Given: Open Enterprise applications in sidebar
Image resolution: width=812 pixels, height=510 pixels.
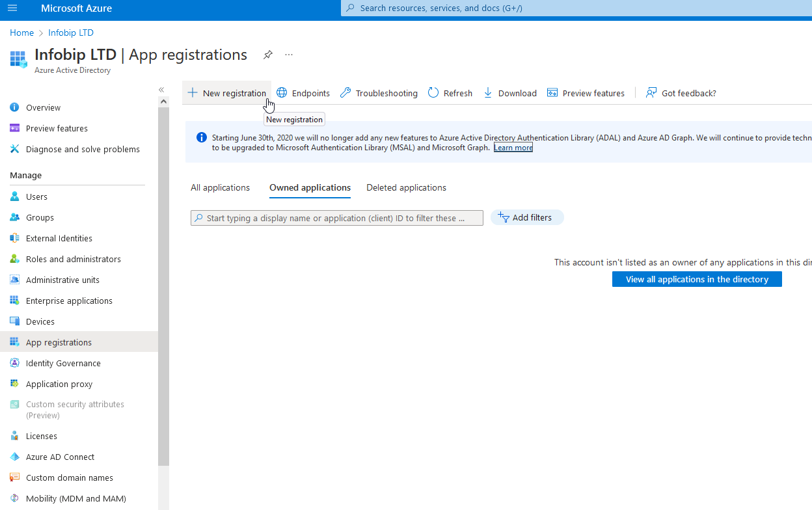Looking at the screenshot, I should [69, 301].
